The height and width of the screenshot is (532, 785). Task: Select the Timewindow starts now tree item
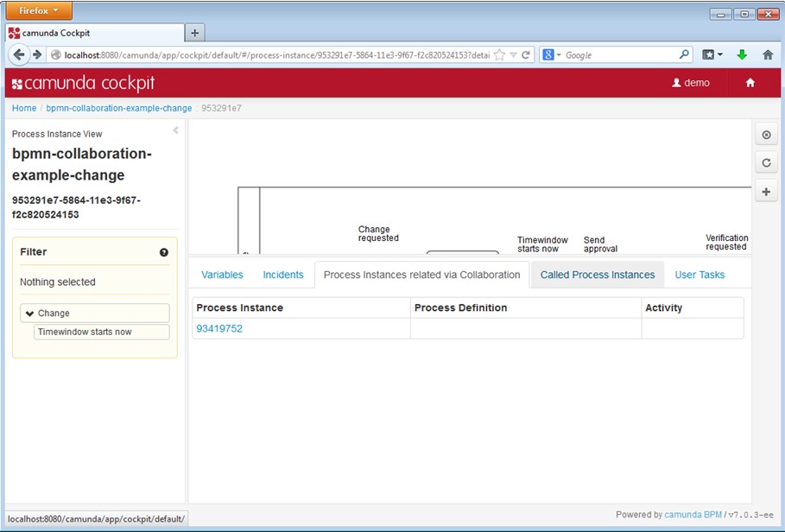(102, 332)
